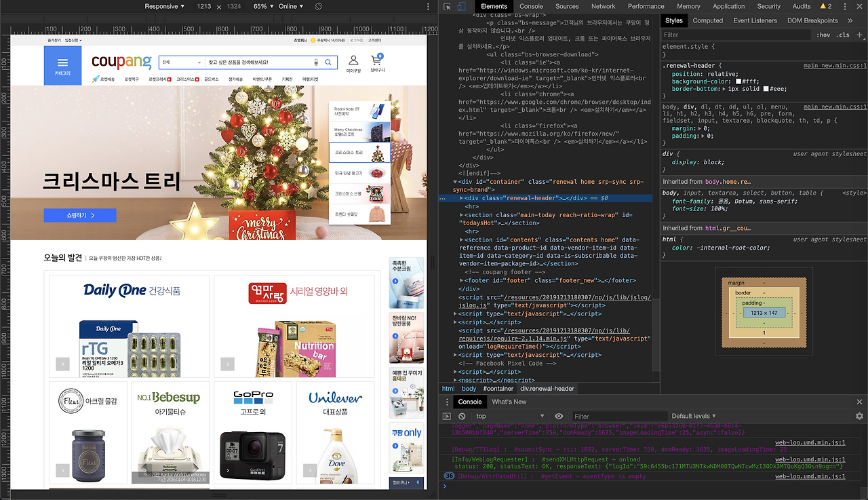This screenshot has width=868, height=500.
Task: Open the console settings gear
Action: click(859, 416)
